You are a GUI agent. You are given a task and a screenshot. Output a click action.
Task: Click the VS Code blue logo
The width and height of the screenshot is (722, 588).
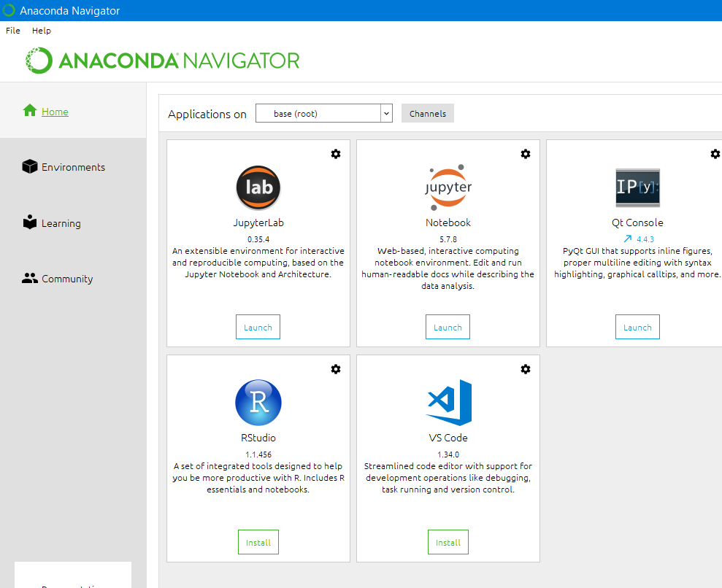(x=448, y=403)
